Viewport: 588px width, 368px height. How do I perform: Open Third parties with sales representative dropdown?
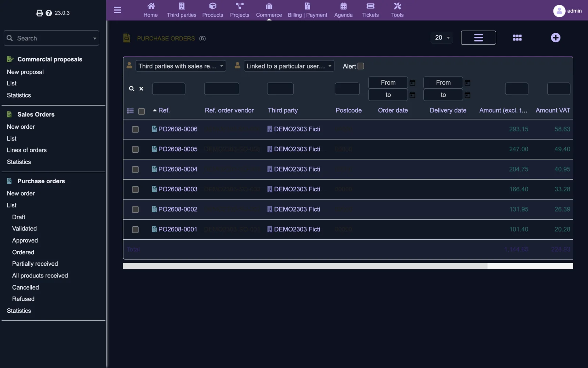[x=181, y=66]
